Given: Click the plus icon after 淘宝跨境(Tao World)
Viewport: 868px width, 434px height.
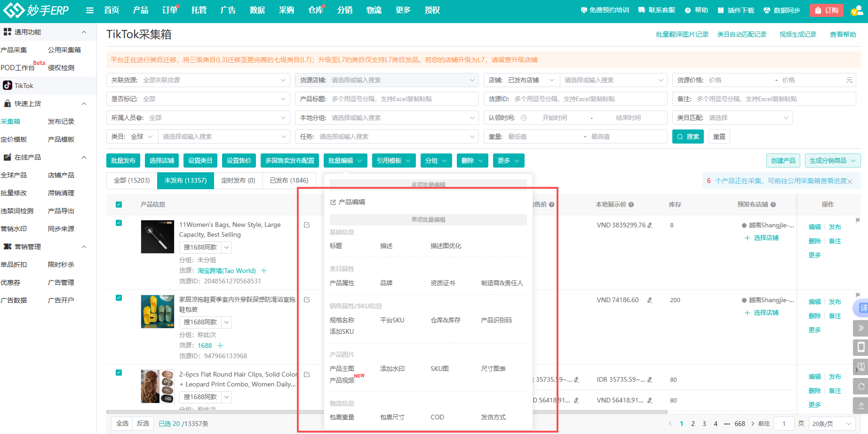Looking at the screenshot, I should (x=264, y=271).
